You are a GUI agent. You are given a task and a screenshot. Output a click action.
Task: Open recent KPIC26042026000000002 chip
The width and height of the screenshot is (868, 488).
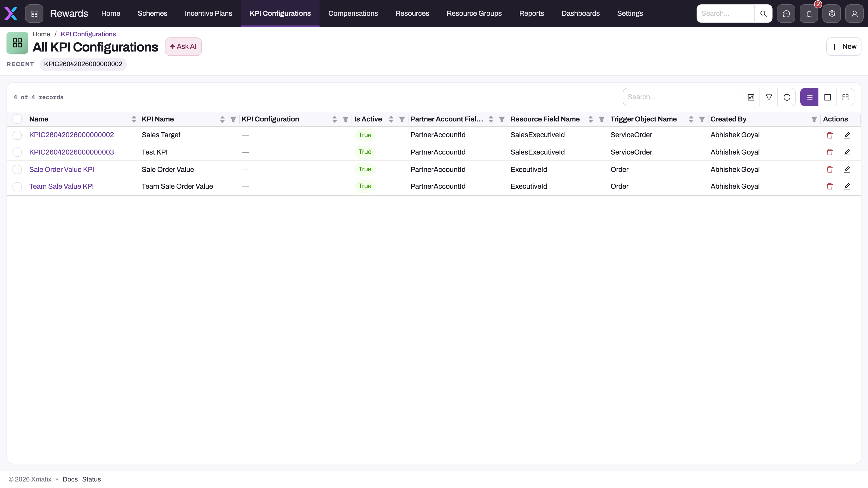(83, 64)
